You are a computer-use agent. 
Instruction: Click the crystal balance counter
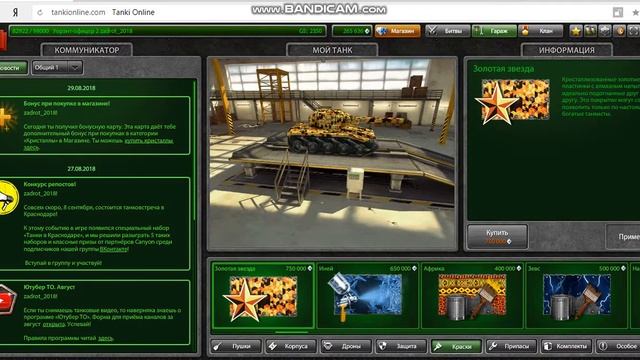click(352, 31)
